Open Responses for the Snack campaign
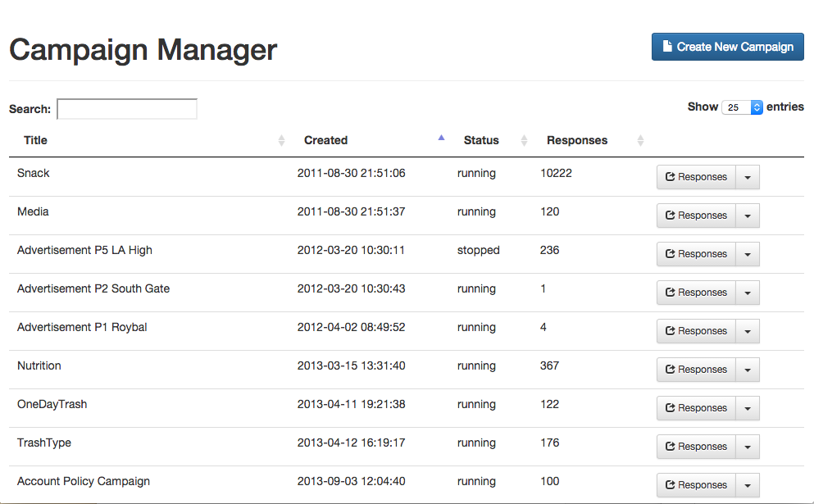The image size is (814, 504). pyautogui.click(x=696, y=177)
